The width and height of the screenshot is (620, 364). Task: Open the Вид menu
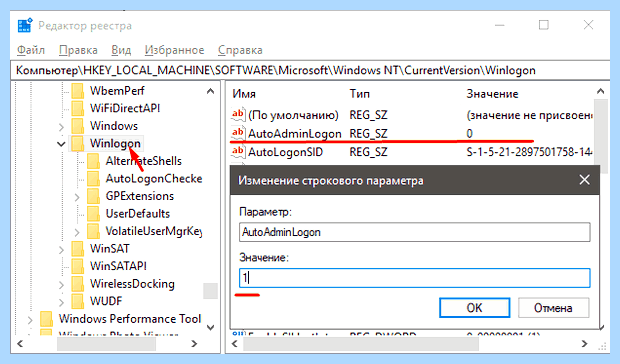coord(121,50)
